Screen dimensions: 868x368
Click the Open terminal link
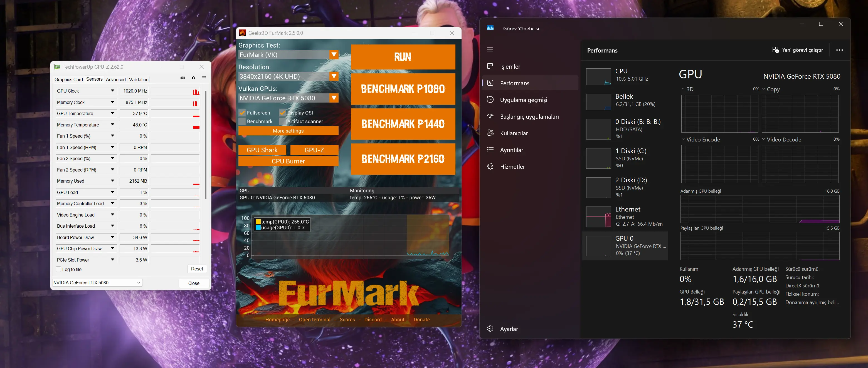click(x=314, y=320)
